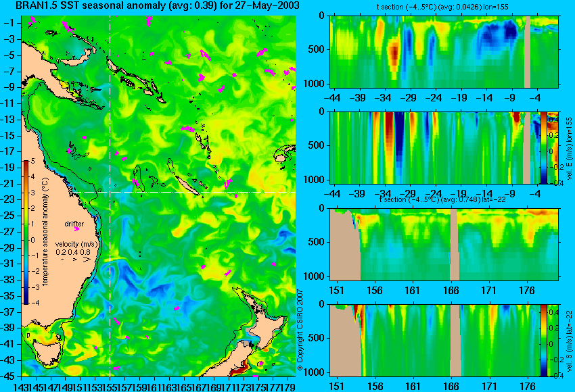
Task: Select the 'temperature seasonal anomaly (°C)' vertical label
Action: pyautogui.click(x=45, y=232)
